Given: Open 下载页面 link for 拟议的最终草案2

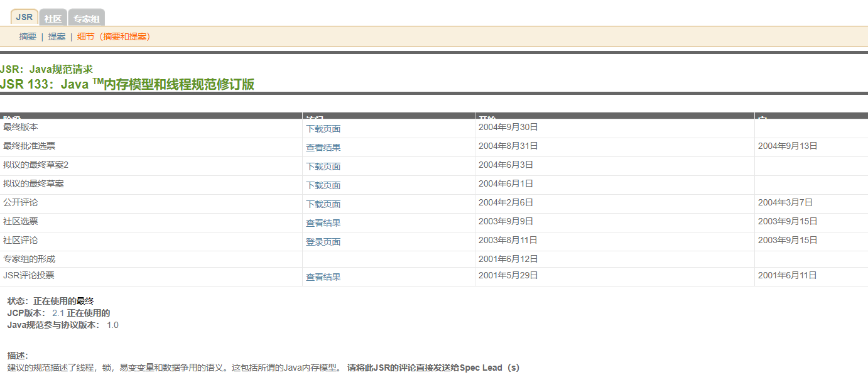Looking at the screenshot, I should [x=323, y=166].
